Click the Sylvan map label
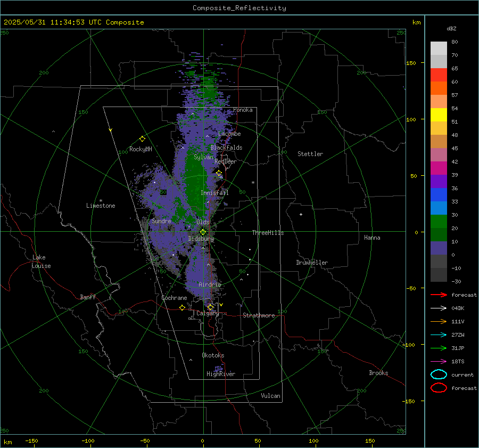The image size is (479, 448). coord(203,157)
